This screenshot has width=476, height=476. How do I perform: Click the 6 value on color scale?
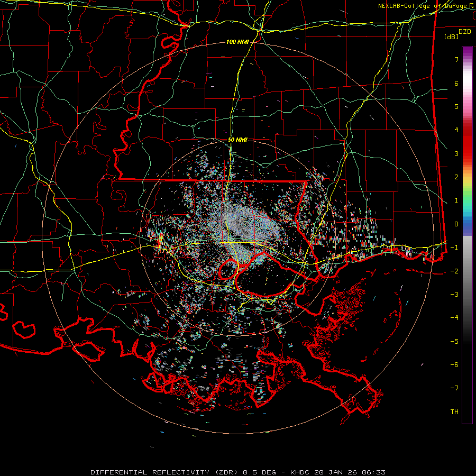(456, 83)
